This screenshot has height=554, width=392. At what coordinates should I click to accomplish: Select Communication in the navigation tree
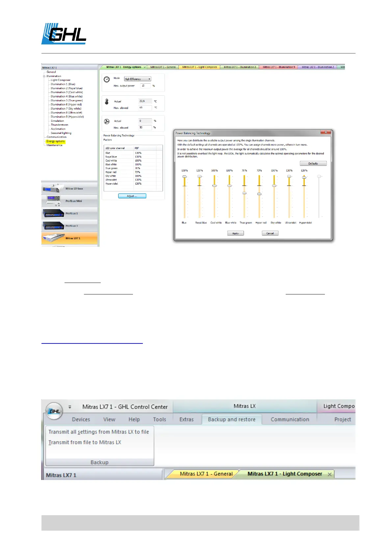click(x=57, y=137)
